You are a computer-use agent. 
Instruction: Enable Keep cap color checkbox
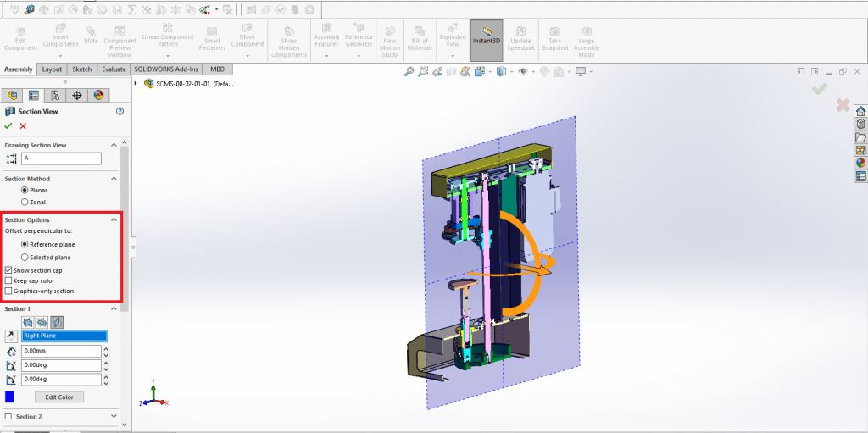click(x=8, y=280)
